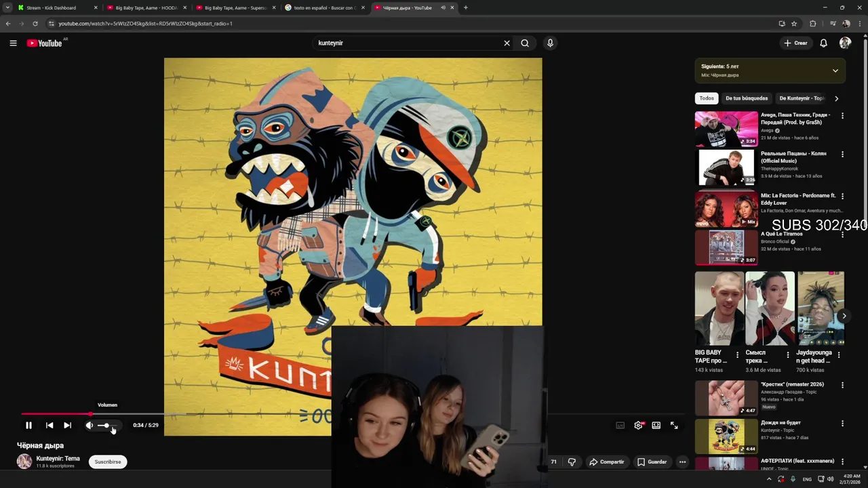Select De tus búsquedas chip
Viewport: 868px width, 488px height.
point(747,98)
